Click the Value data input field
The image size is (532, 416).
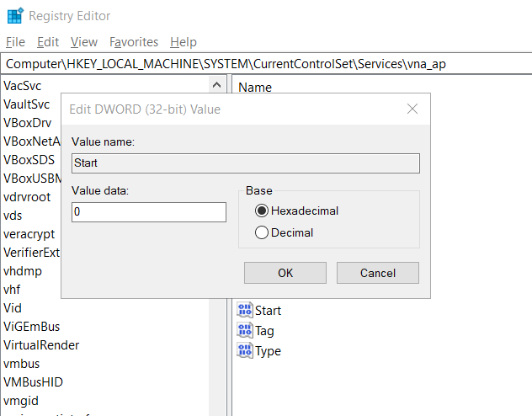(149, 212)
